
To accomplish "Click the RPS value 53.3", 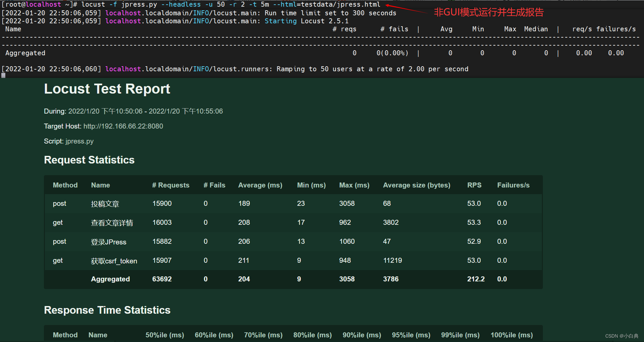I will 474,222.
